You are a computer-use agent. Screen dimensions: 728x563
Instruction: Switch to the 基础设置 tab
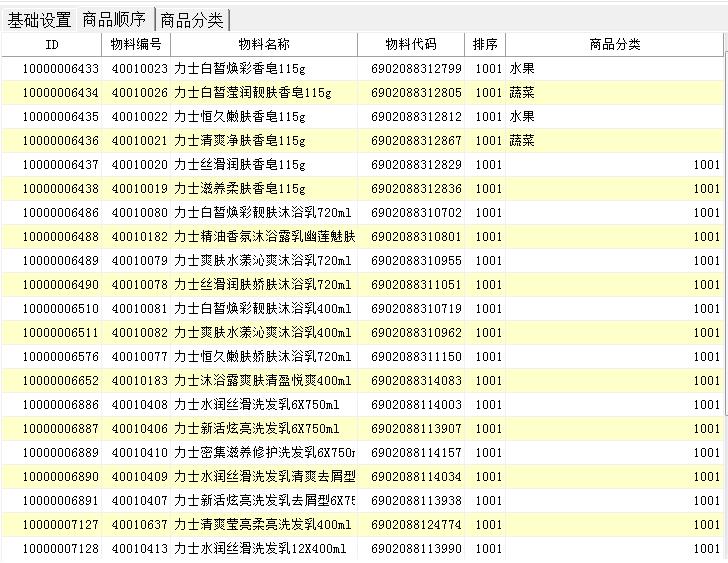(39, 20)
